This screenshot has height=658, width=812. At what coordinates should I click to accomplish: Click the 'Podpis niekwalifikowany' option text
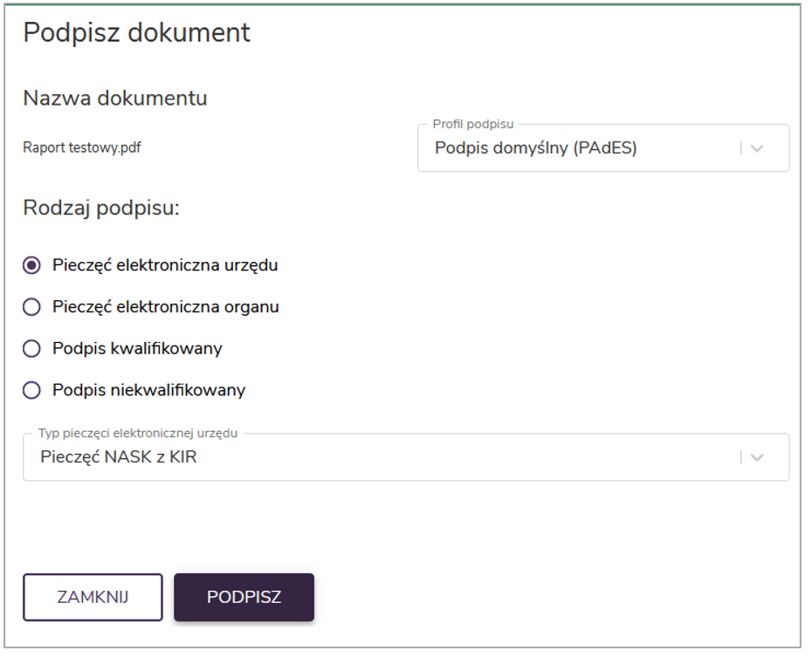point(148,391)
